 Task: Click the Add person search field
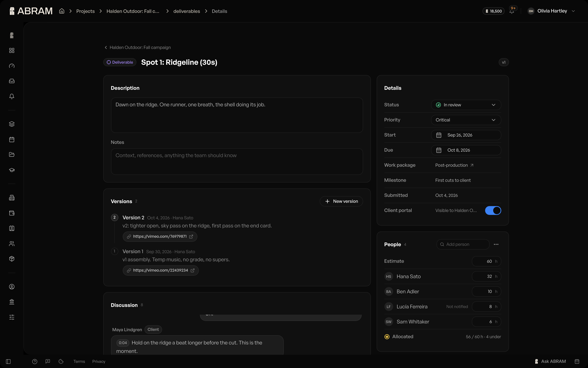463,244
